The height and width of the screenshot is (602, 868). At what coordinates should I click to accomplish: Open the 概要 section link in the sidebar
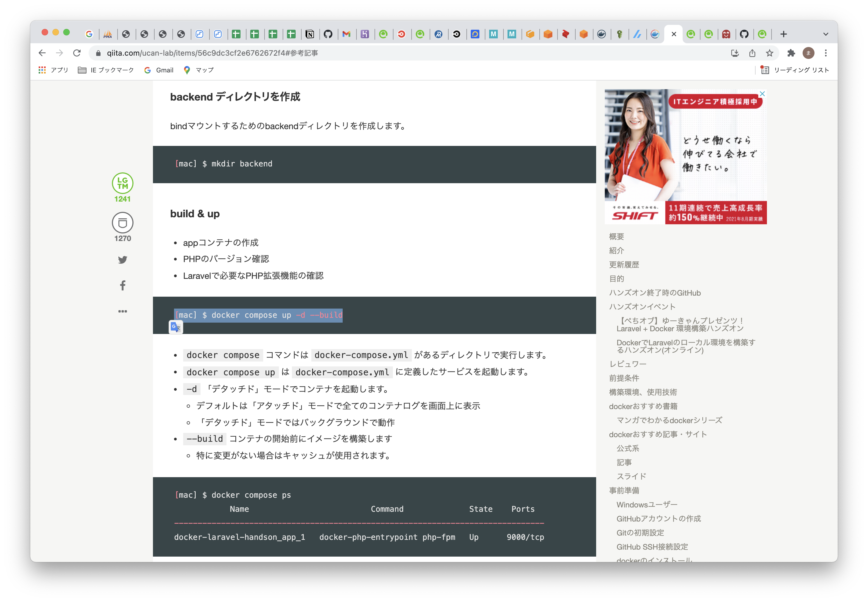click(x=616, y=236)
